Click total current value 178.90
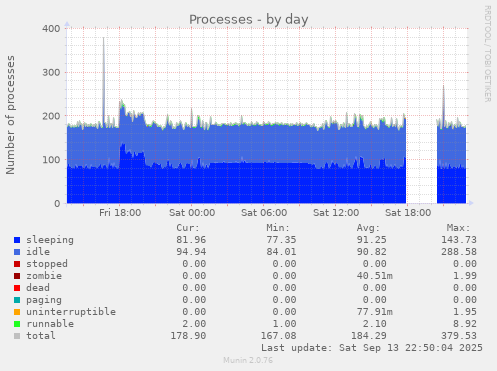497x371 pixels. (x=188, y=336)
